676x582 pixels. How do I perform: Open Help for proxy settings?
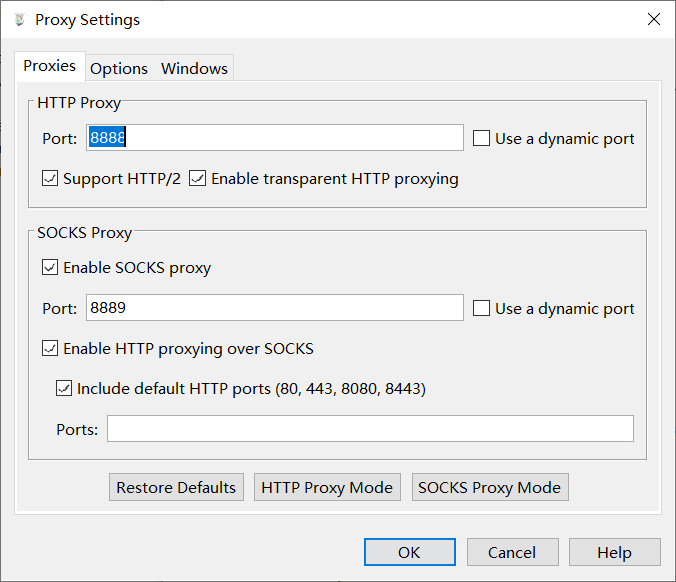pos(614,552)
